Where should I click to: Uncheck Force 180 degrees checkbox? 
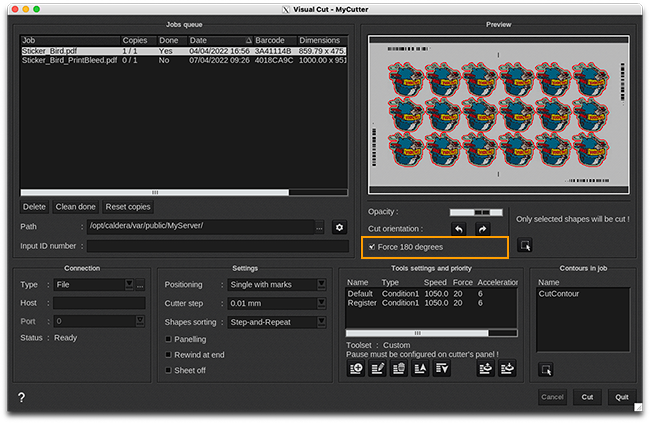(x=373, y=246)
